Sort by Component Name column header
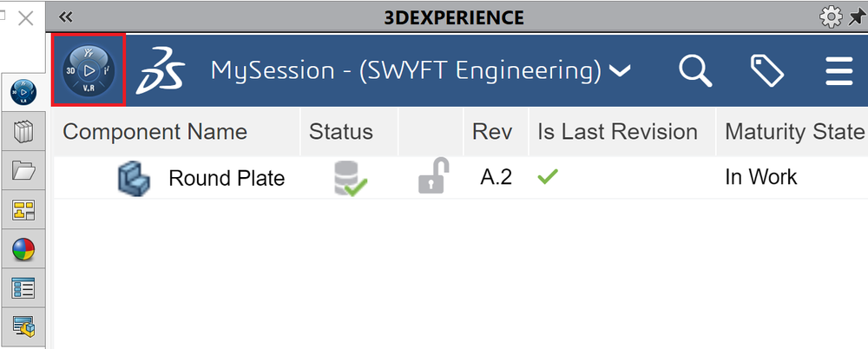 point(155,132)
